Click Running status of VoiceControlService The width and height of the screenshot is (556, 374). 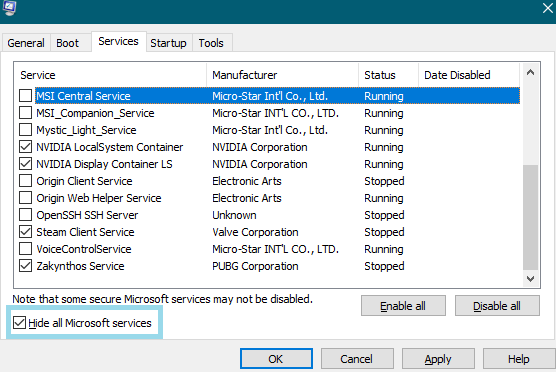tap(384, 249)
